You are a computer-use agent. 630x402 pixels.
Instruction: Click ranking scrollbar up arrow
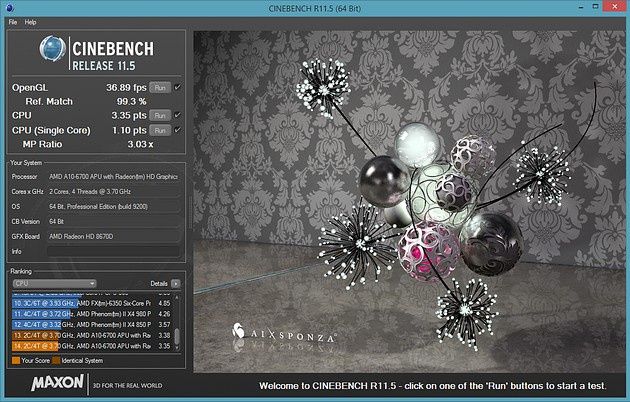pos(177,297)
